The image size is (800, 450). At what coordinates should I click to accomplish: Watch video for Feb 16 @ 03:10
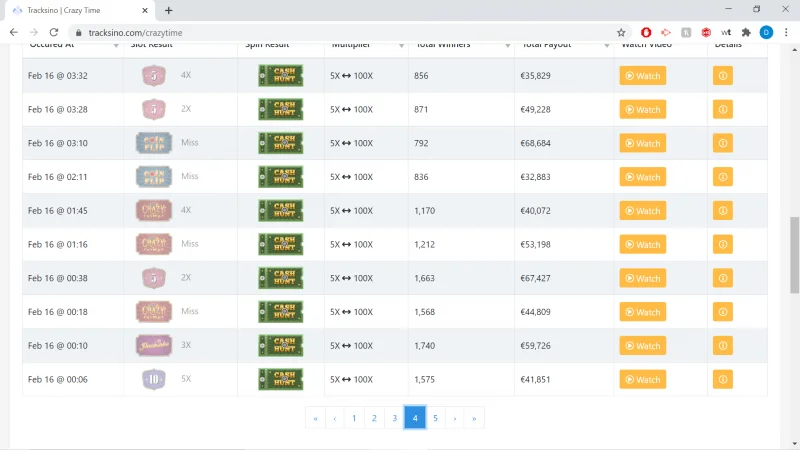[x=643, y=143]
